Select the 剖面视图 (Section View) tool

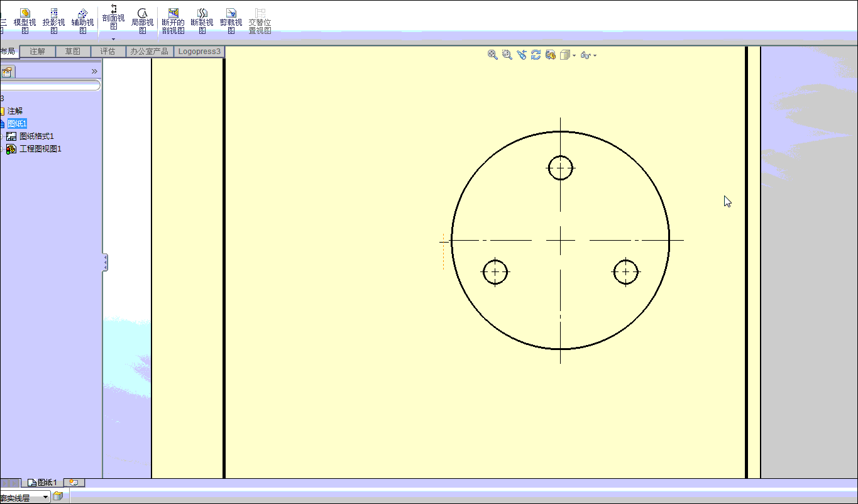tap(114, 17)
